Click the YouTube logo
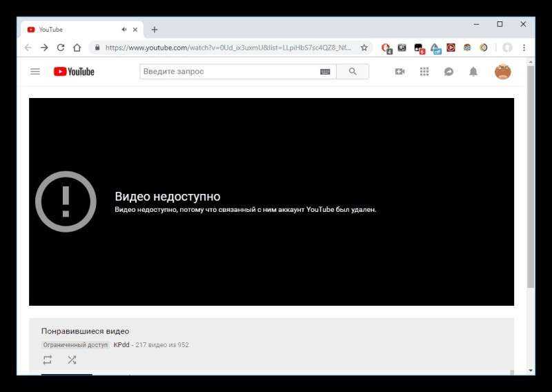 [x=74, y=72]
